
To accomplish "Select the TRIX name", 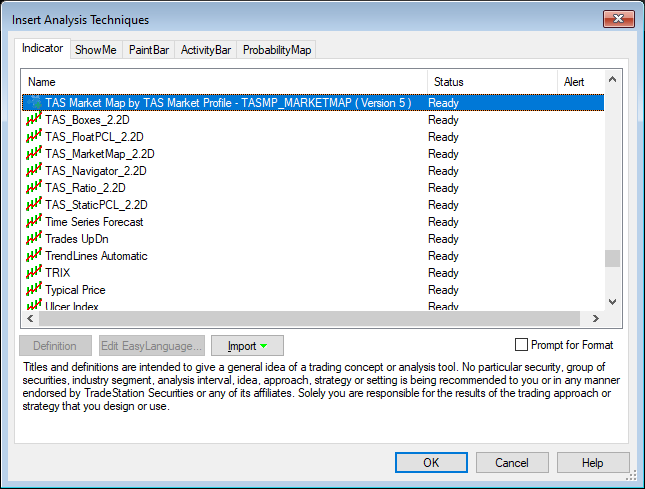I will click(x=58, y=273).
